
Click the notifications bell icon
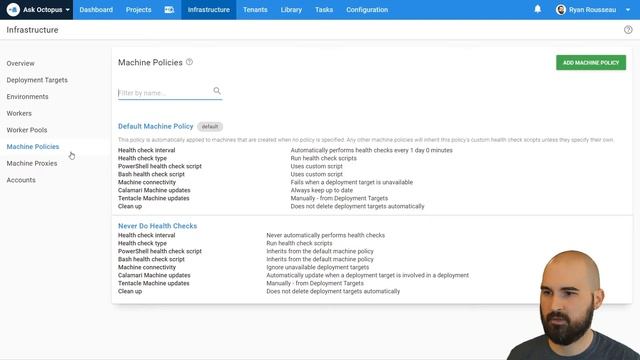pyautogui.click(x=538, y=9)
